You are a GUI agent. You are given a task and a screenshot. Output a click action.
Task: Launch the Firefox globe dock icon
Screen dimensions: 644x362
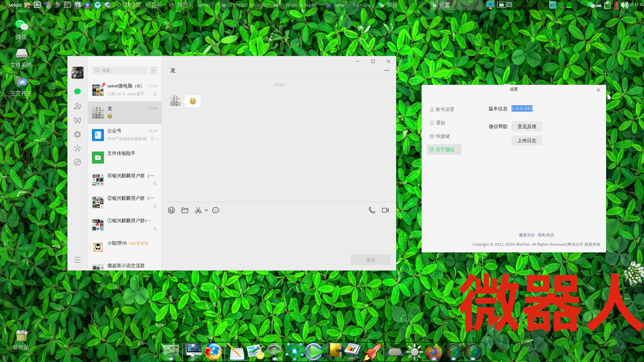pyautogui.click(x=213, y=352)
